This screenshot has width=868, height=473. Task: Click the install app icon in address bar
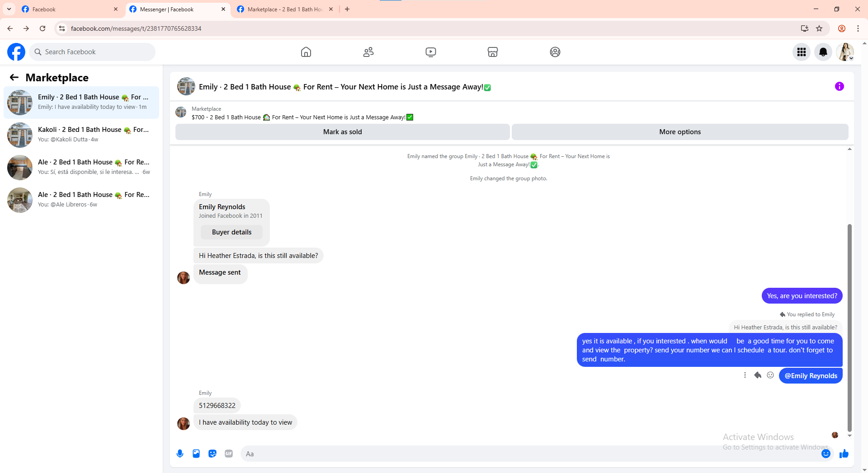pyautogui.click(x=805, y=28)
